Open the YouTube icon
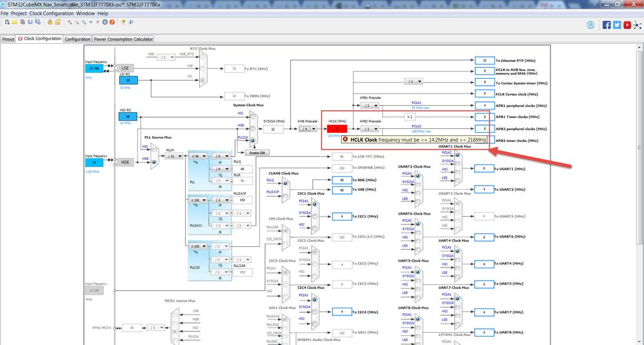The height and width of the screenshot is (345, 644). pos(627,25)
